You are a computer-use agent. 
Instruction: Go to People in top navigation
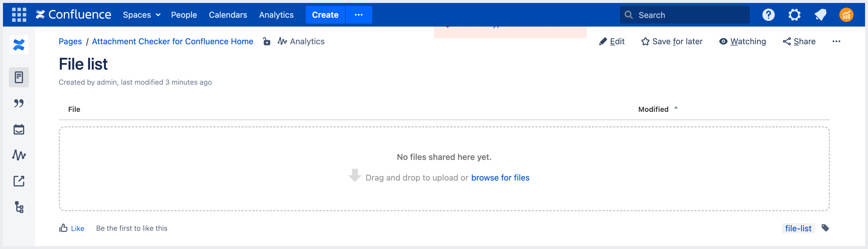tap(184, 15)
